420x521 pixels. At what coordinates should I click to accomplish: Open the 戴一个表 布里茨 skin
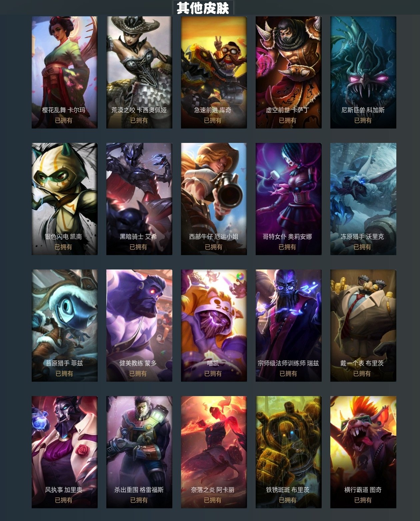pos(363,325)
